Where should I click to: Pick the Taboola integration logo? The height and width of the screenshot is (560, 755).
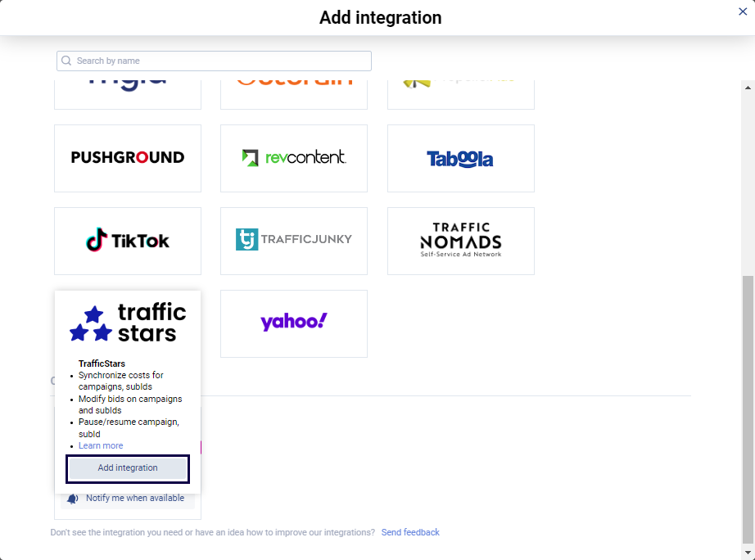460,158
